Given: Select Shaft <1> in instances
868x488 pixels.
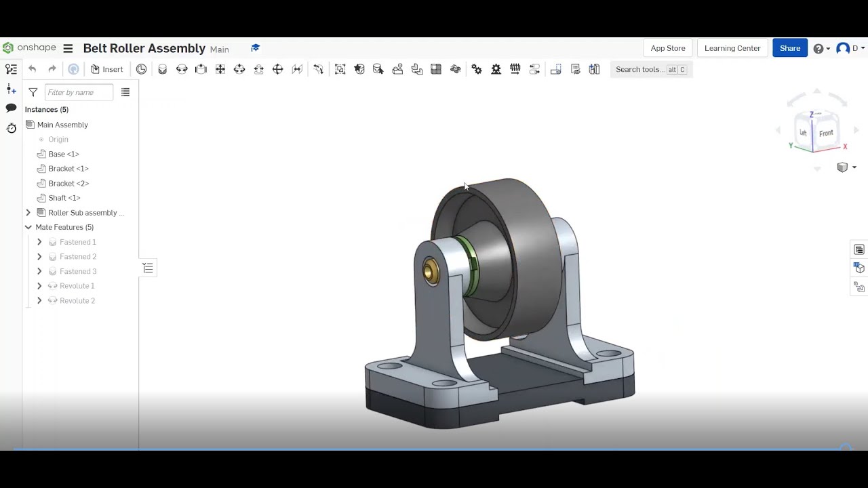Looking at the screenshot, I should 64,198.
